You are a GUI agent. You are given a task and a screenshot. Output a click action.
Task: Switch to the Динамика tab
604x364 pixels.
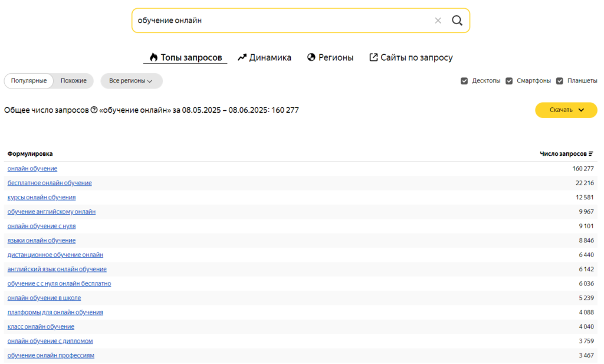[264, 58]
